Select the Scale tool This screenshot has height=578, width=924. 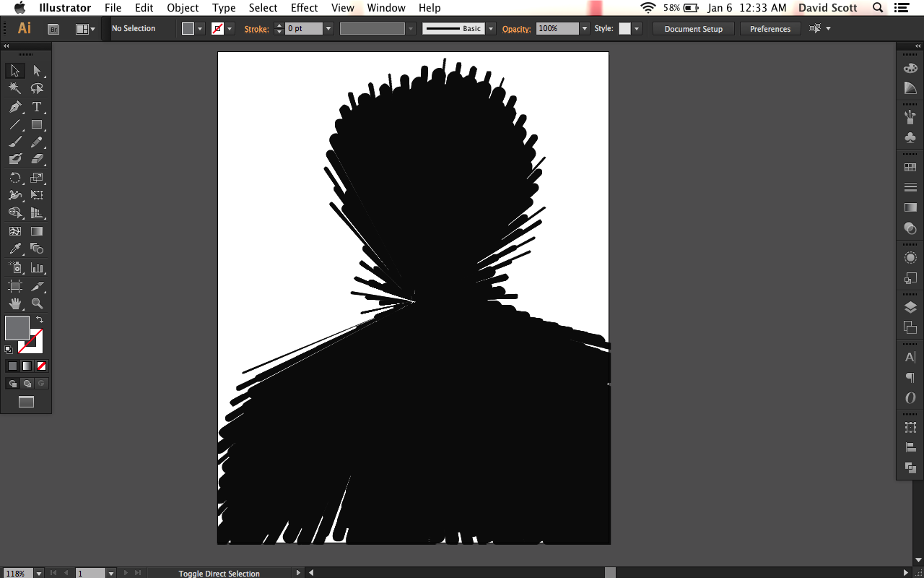pos(37,178)
